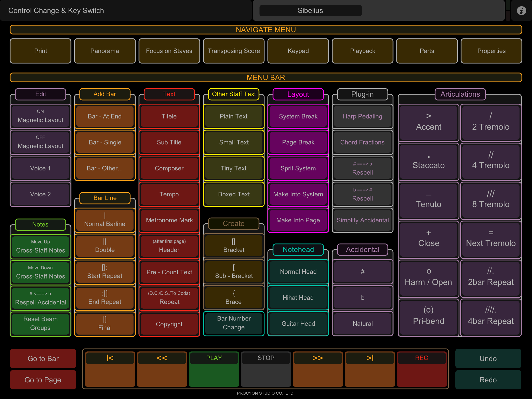The image size is (532, 399).
Task: Apply the flat (b) accidental
Action: [363, 298]
